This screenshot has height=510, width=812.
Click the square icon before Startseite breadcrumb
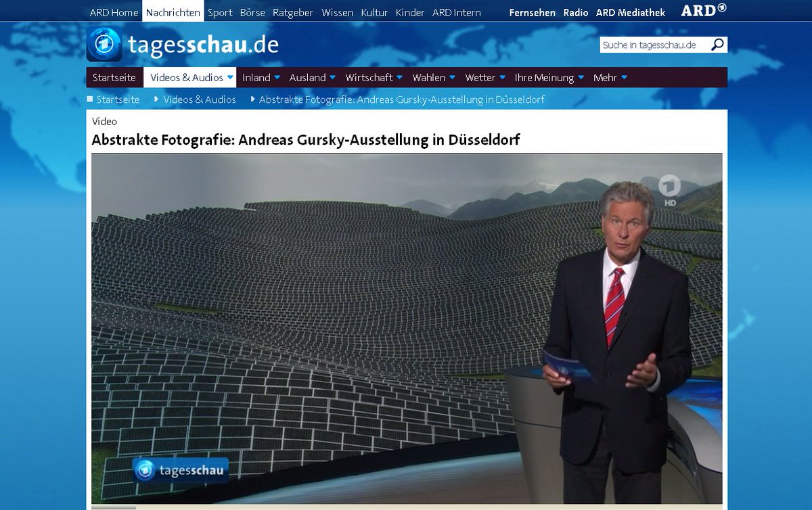click(90, 99)
